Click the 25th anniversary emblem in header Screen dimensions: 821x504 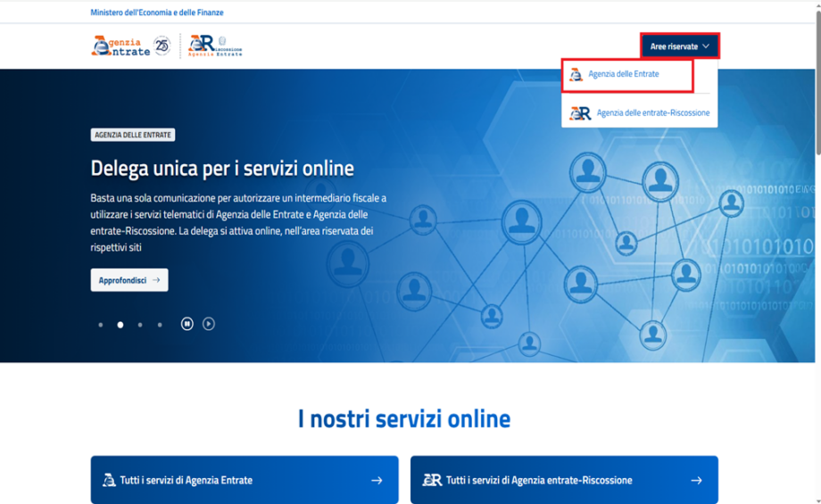point(162,45)
